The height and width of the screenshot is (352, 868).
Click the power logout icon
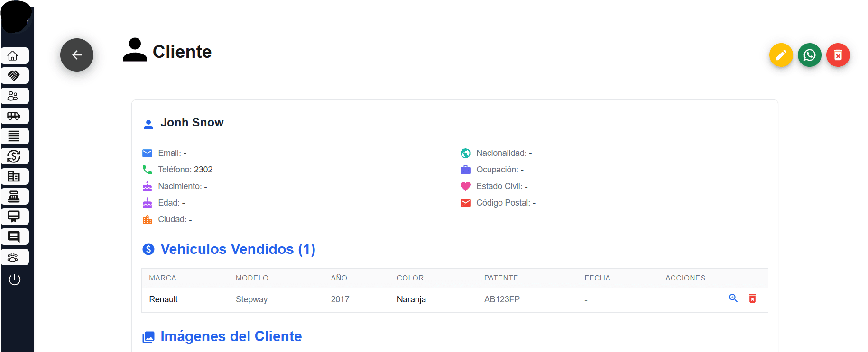[15, 280]
